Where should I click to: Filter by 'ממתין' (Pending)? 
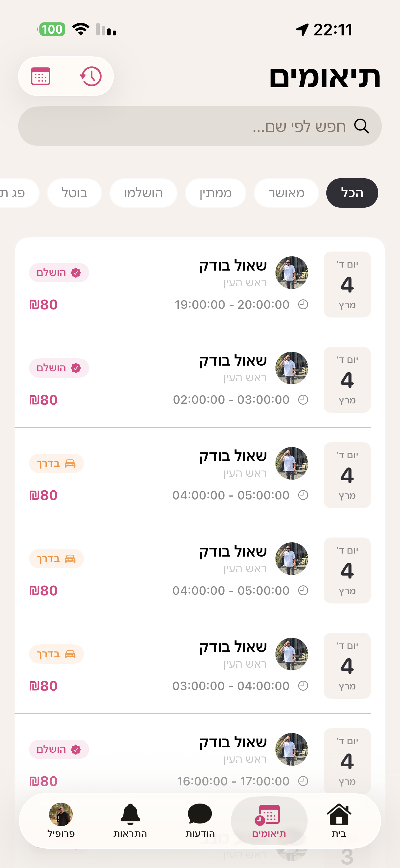click(x=215, y=193)
